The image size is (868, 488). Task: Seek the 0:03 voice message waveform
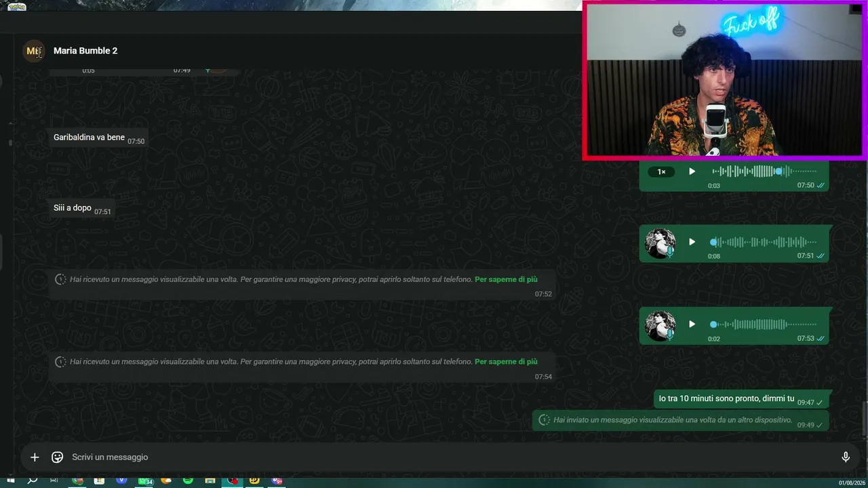764,171
